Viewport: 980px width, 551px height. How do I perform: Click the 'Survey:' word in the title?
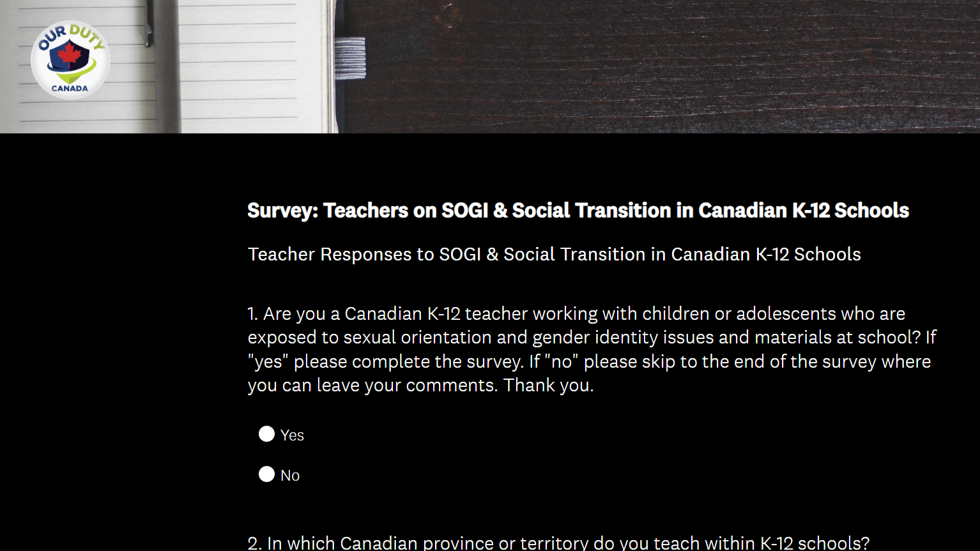(x=282, y=211)
